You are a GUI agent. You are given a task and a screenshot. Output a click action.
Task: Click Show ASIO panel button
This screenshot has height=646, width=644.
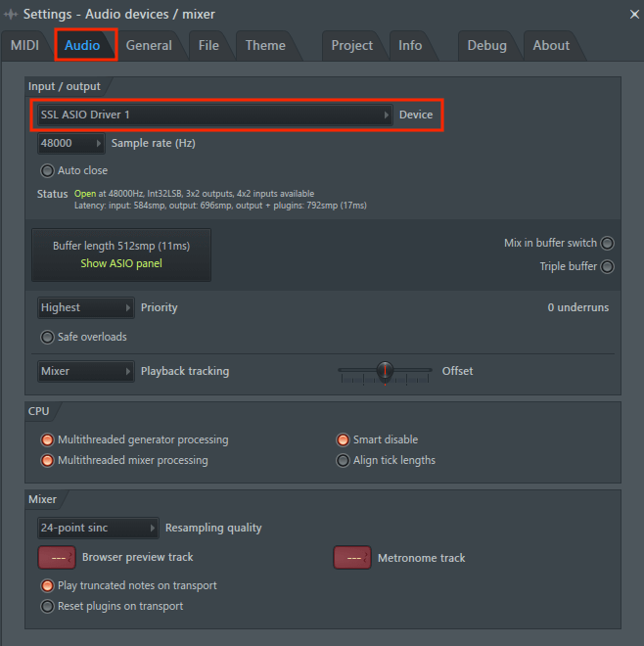tap(121, 263)
